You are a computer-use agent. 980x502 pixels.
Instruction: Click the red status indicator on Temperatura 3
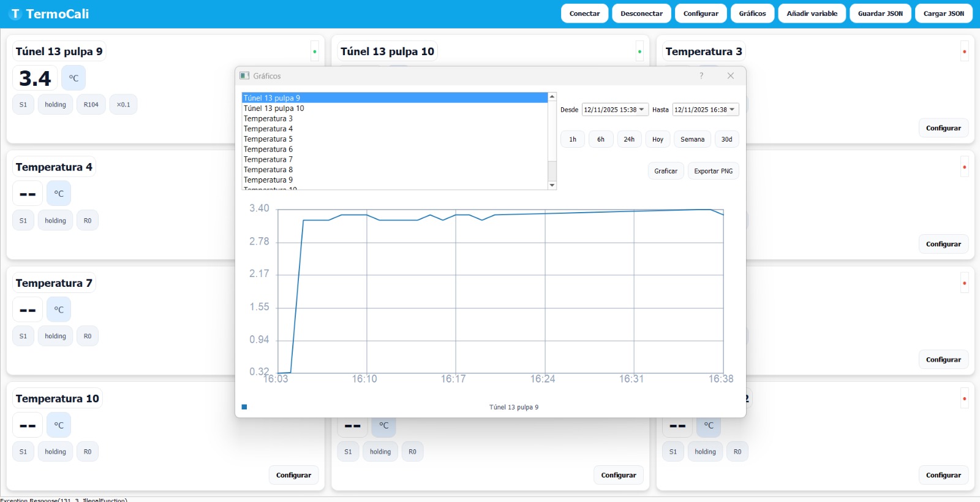coord(964,51)
